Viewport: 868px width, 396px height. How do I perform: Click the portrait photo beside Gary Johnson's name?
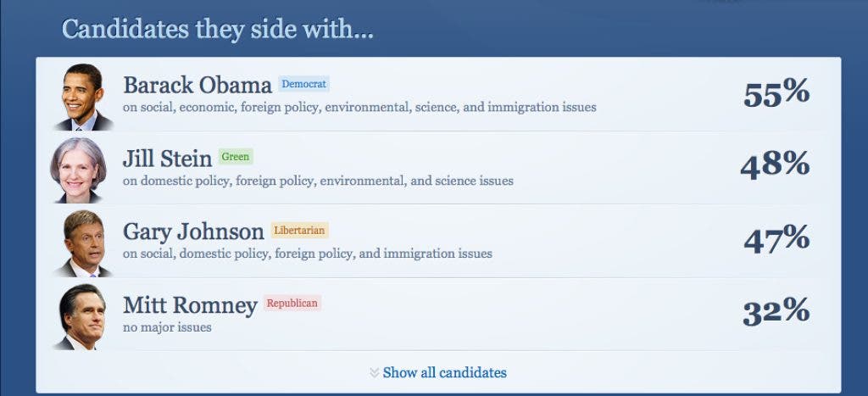pyautogui.click(x=83, y=243)
